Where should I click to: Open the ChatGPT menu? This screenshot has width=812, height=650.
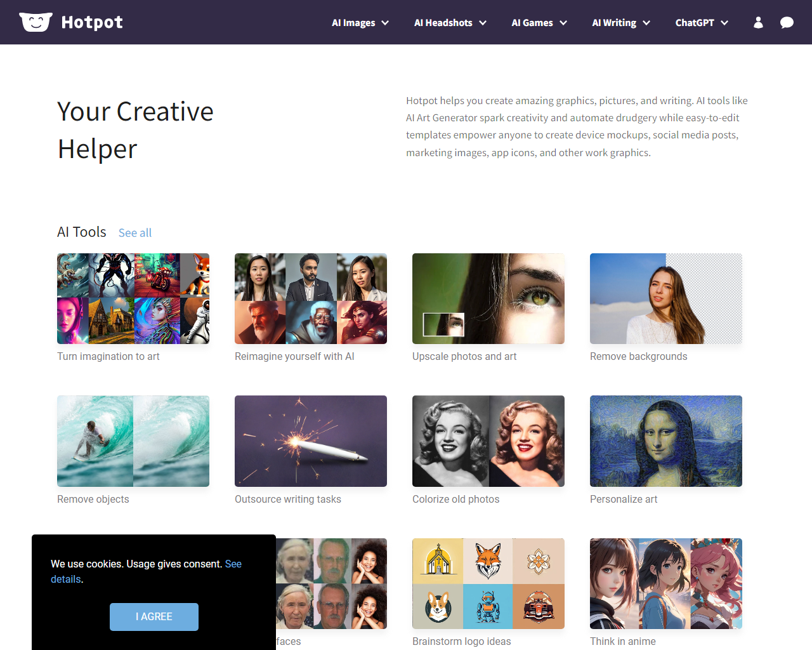[x=702, y=22]
